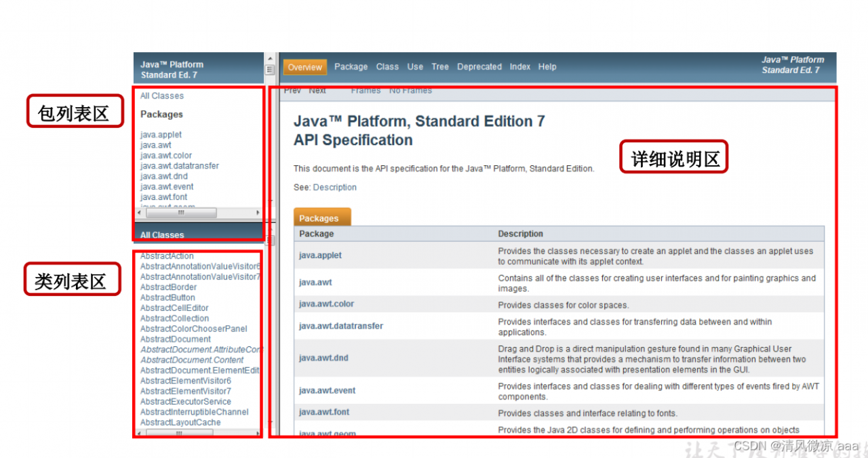Image resolution: width=868 pixels, height=458 pixels.
Task: Open AbstractInterruptibleChannel in the class list
Action: 195,412
